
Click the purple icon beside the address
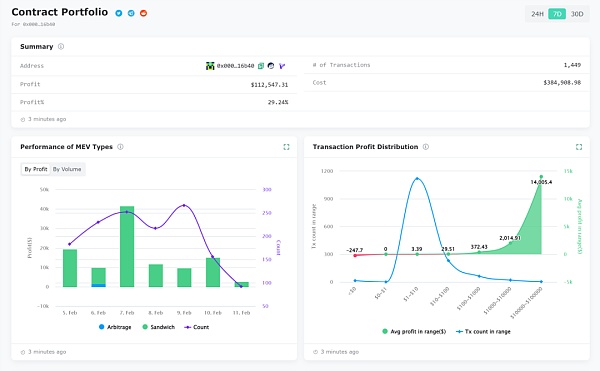(282, 66)
